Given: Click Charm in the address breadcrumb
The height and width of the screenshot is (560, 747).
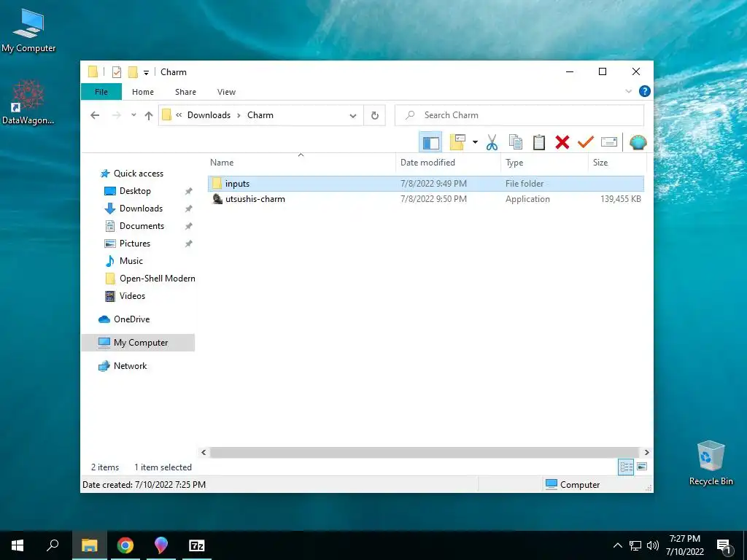Looking at the screenshot, I should 260,115.
